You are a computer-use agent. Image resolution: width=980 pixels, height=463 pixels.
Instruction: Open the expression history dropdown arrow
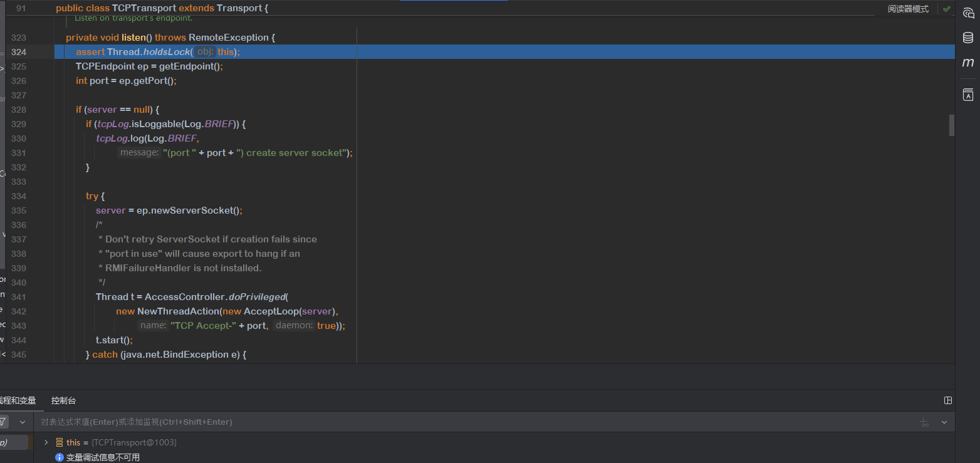[944, 422]
